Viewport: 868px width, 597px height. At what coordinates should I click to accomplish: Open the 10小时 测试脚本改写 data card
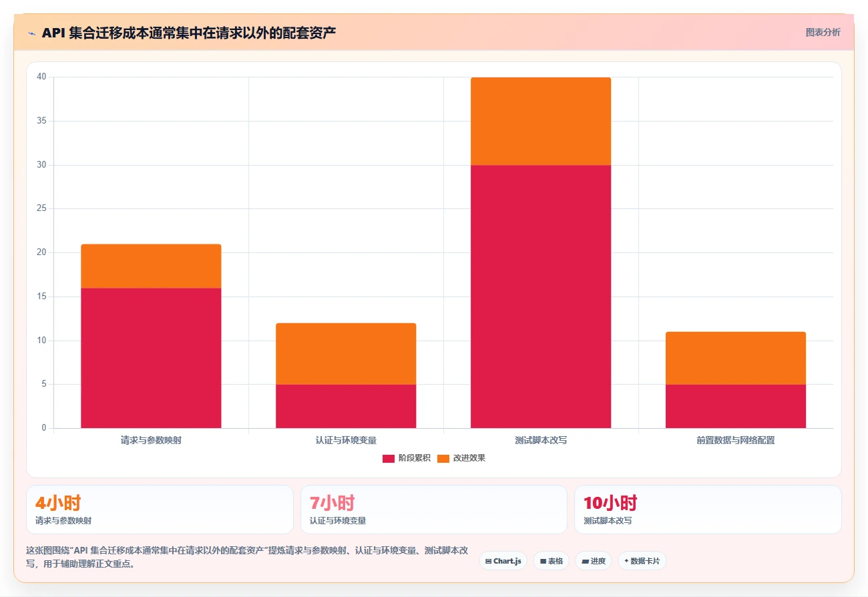pos(708,510)
